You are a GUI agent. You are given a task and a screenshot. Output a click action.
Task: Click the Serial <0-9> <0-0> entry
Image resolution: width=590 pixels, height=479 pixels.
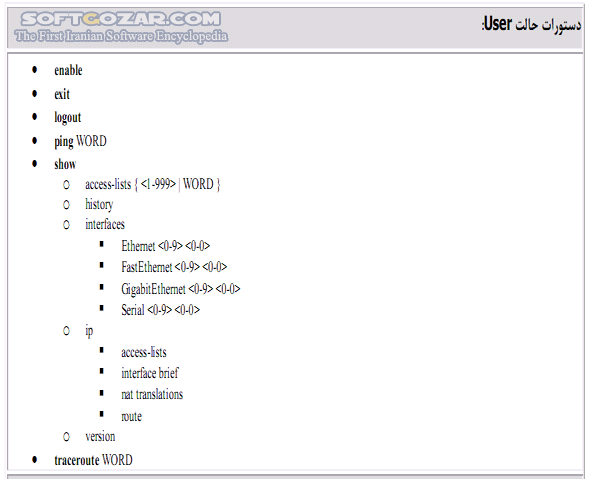[160, 310]
